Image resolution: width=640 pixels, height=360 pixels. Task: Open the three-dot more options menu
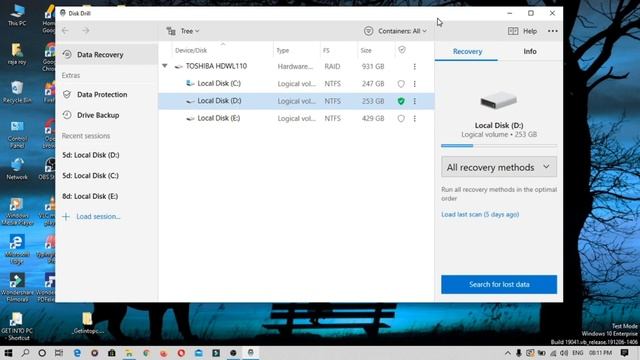tap(553, 31)
